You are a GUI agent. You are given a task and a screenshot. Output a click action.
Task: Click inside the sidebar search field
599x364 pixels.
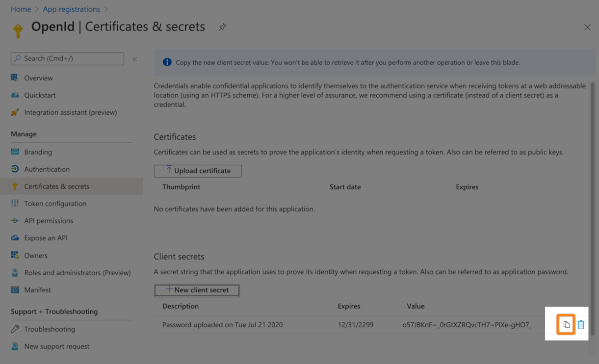tap(67, 58)
